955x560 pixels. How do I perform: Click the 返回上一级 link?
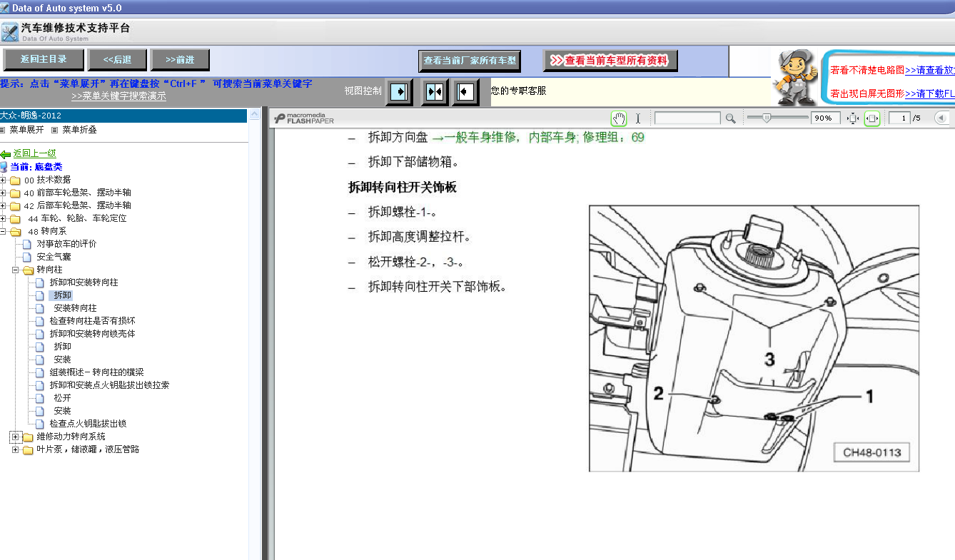tap(34, 153)
